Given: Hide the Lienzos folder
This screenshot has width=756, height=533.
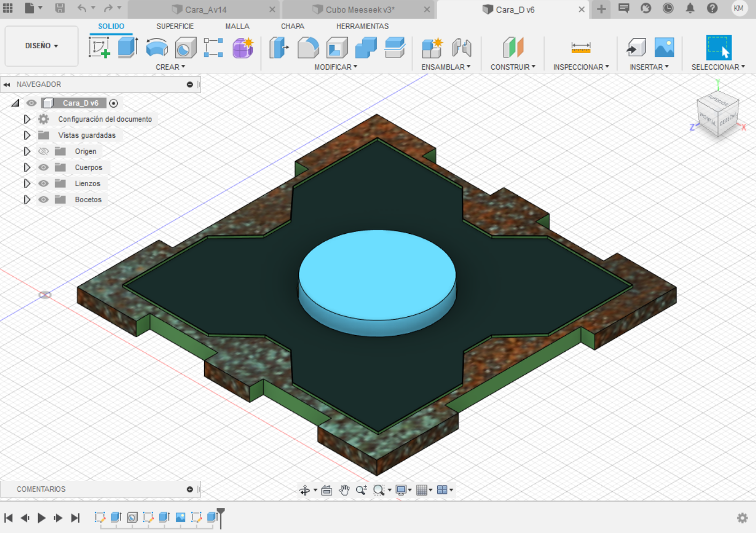Looking at the screenshot, I should [x=43, y=183].
